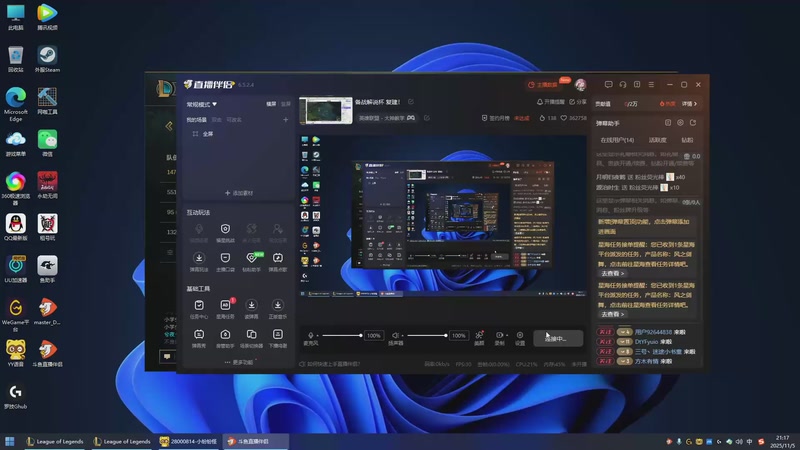Adjust the speaker volume slider

point(427,335)
